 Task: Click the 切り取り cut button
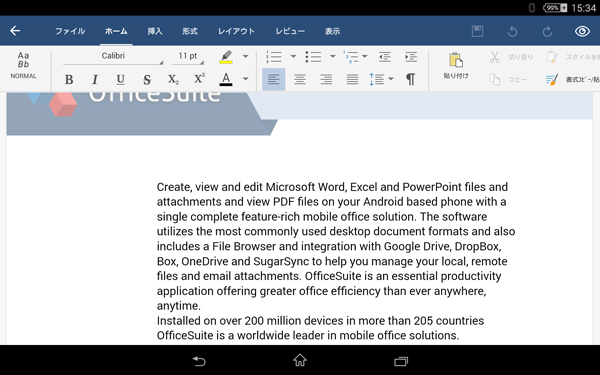click(511, 57)
